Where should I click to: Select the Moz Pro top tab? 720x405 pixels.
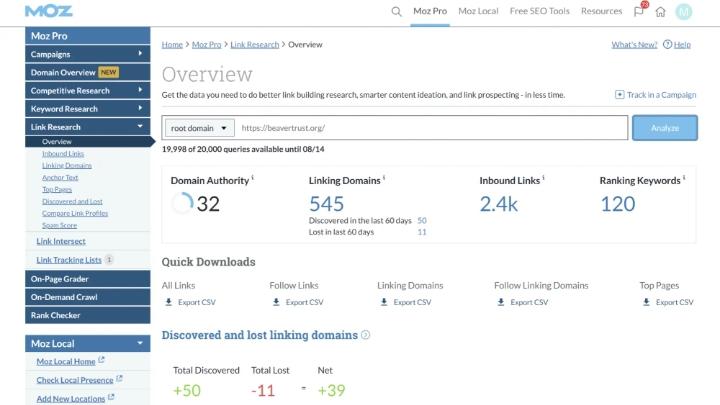tap(430, 11)
